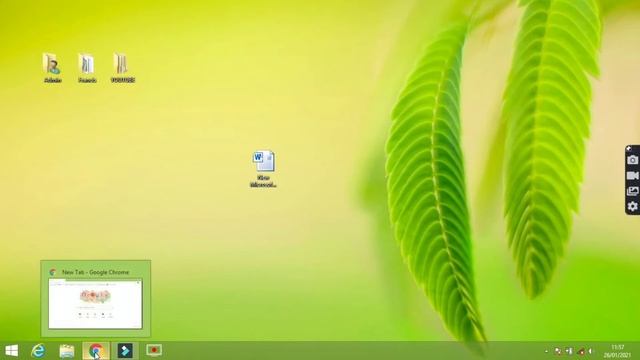Screen dimensions: 640x360
Task: Click the camera screenshot icon in side panel
Action: click(632, 160)
